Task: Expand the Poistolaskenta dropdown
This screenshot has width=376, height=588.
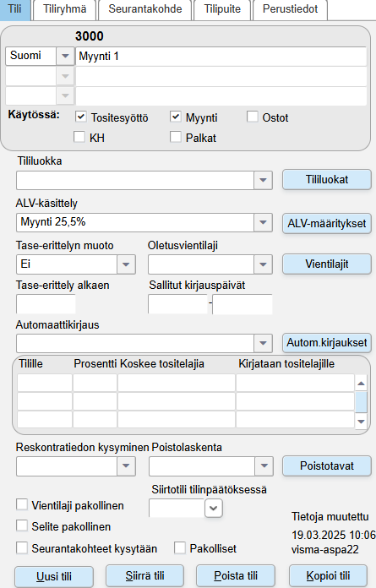Action: pos(264,466)
